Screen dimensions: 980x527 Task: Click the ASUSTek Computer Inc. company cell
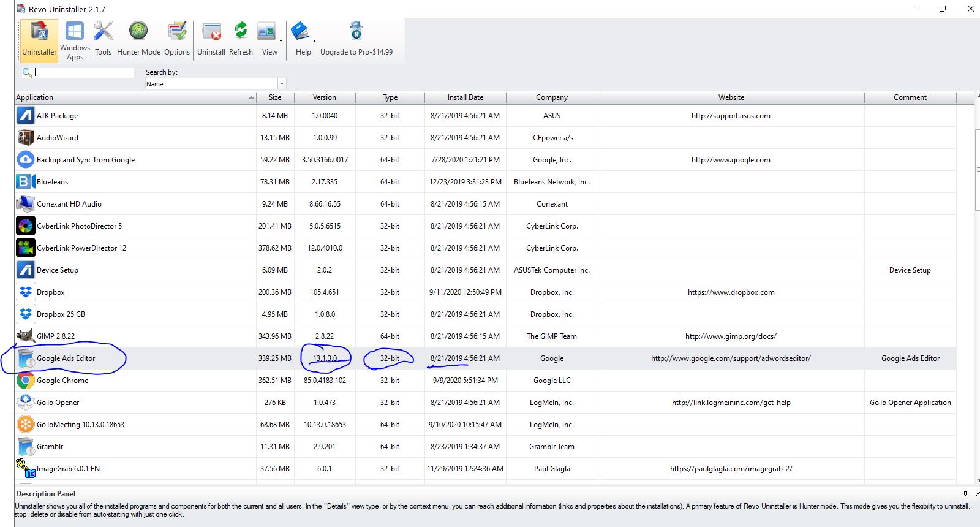[552, 270]
